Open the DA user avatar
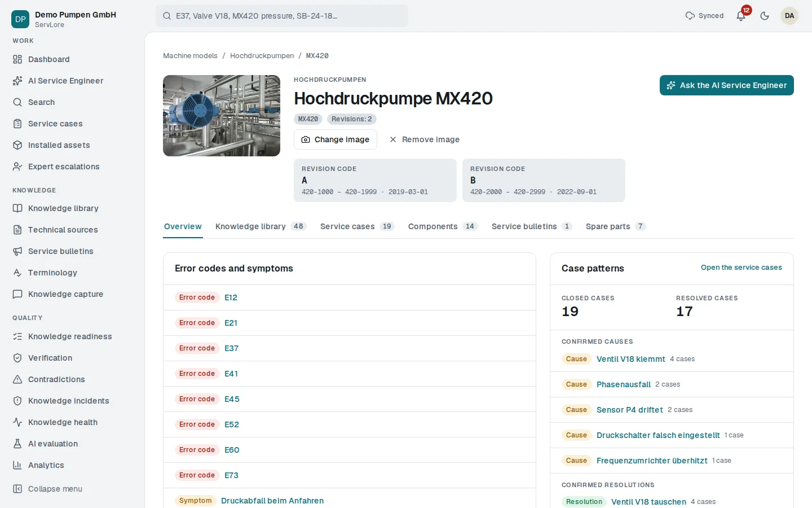The height and width of the screenshot is (508, 812). pos(789,16)
